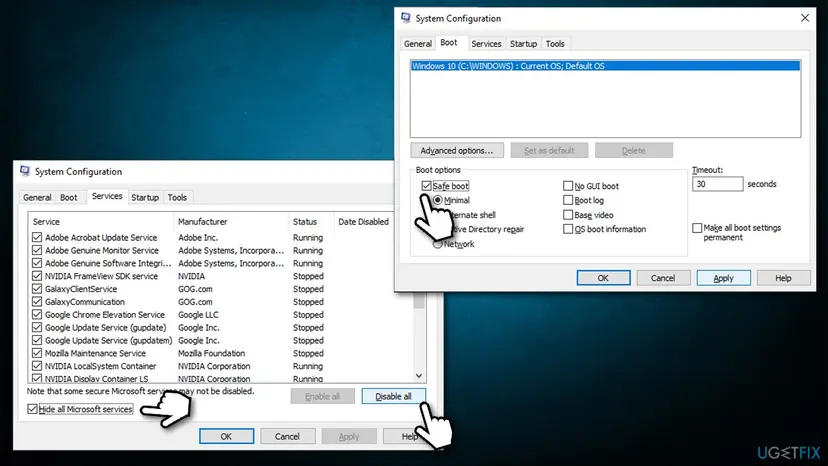Open Boot tab in Services window
828x466 pixels.
coord(69,198)
